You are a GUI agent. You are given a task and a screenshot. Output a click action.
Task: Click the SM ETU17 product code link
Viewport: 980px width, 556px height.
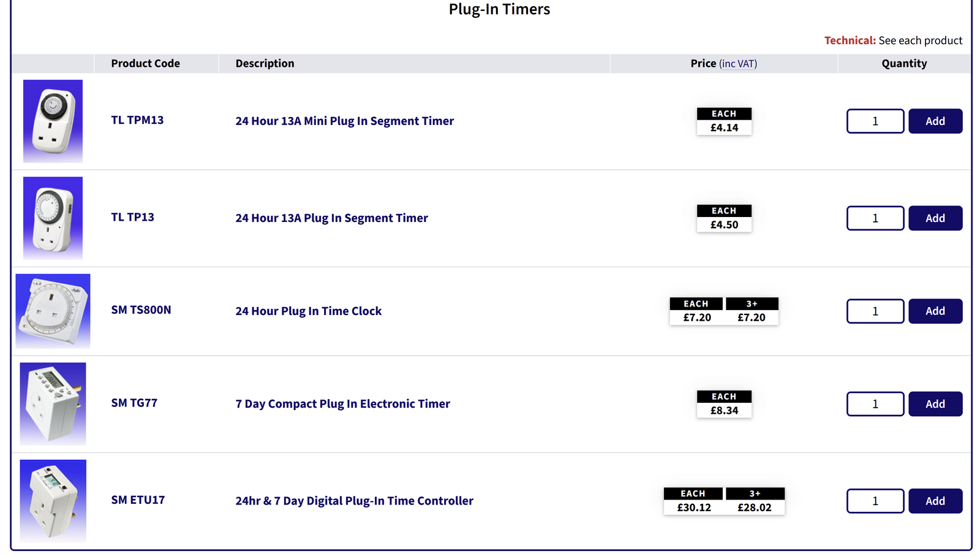click(138, 500)
